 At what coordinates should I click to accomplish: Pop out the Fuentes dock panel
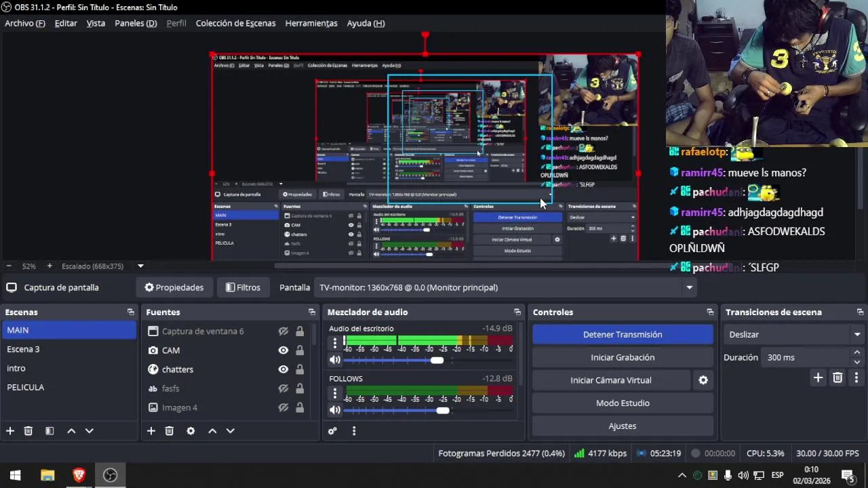pos(312,312)
